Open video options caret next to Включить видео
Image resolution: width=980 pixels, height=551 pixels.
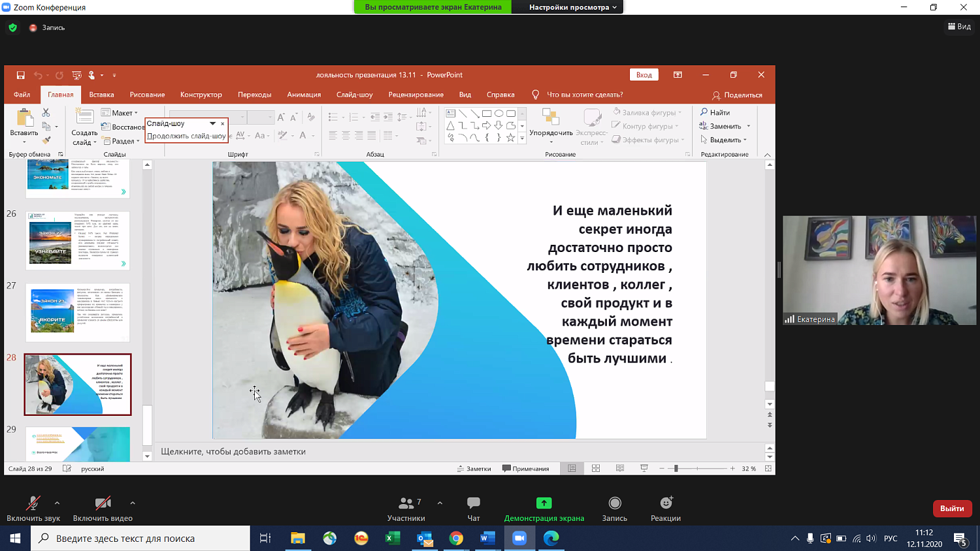tap(133, 503)
